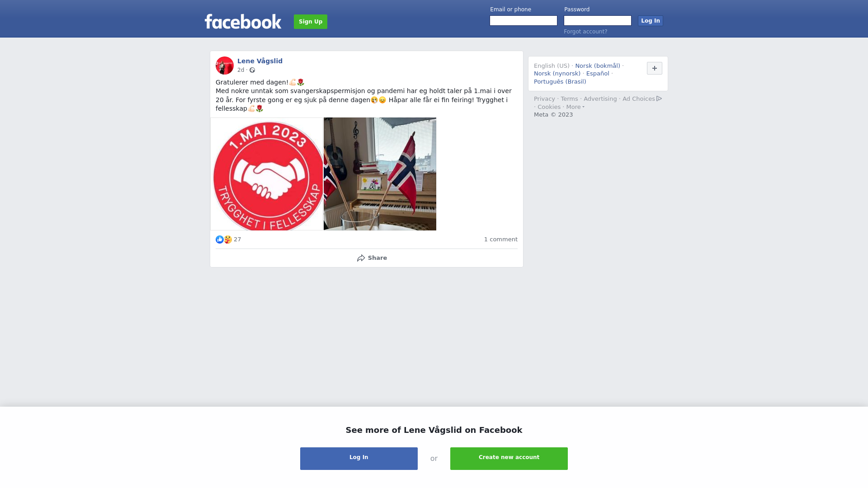Open the Forgot account? link
This screenshot has height=488, width=868.
(585, 32)
